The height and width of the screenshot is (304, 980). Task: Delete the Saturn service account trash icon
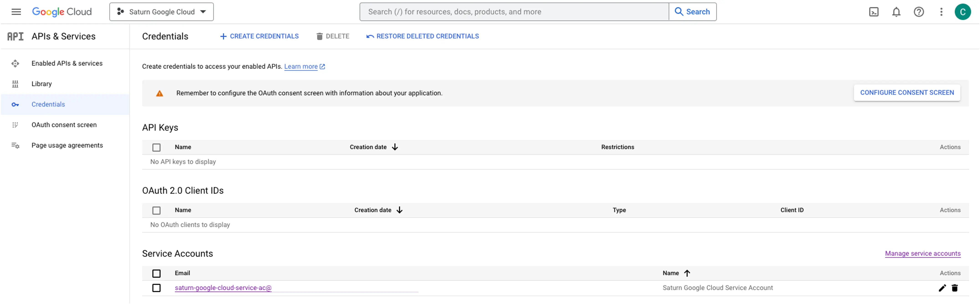click(x=954, y=288)
